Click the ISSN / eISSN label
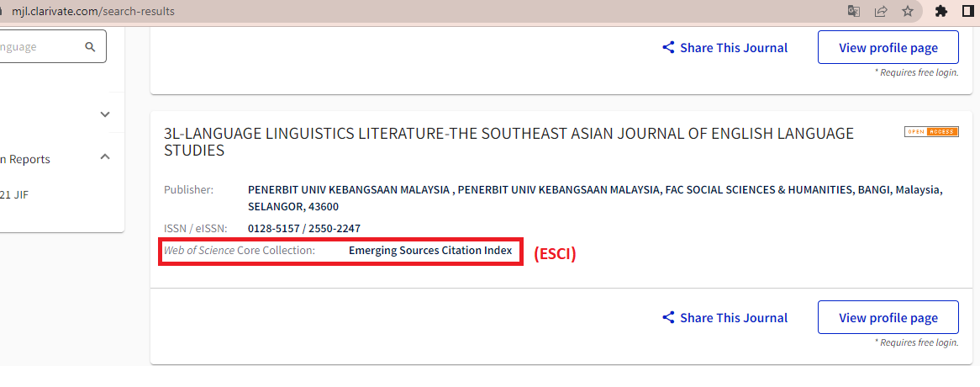The height and width of the screenshot is (387, 980). (196, 229)
